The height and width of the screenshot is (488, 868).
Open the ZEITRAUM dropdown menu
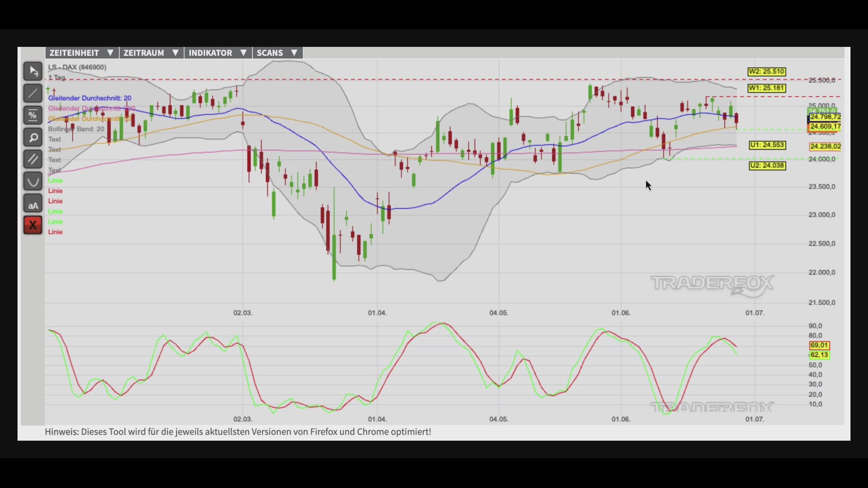[151, 53]
